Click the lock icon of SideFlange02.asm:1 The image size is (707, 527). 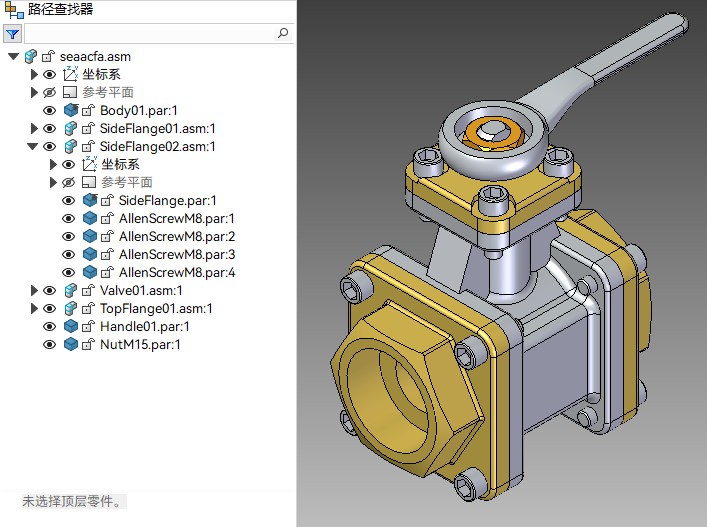click(x=88, y=147)
